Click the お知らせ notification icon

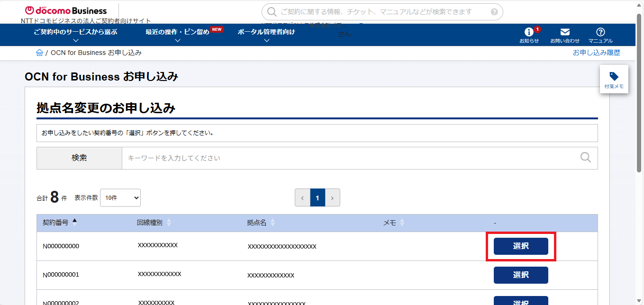529,32
